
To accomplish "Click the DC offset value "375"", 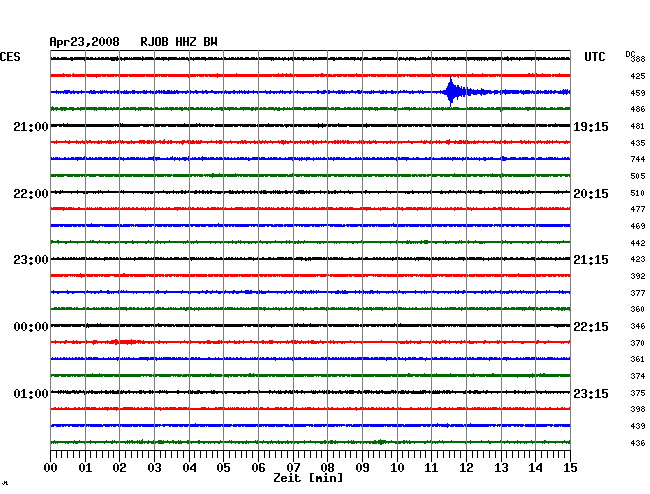I will tap(638, 393).
